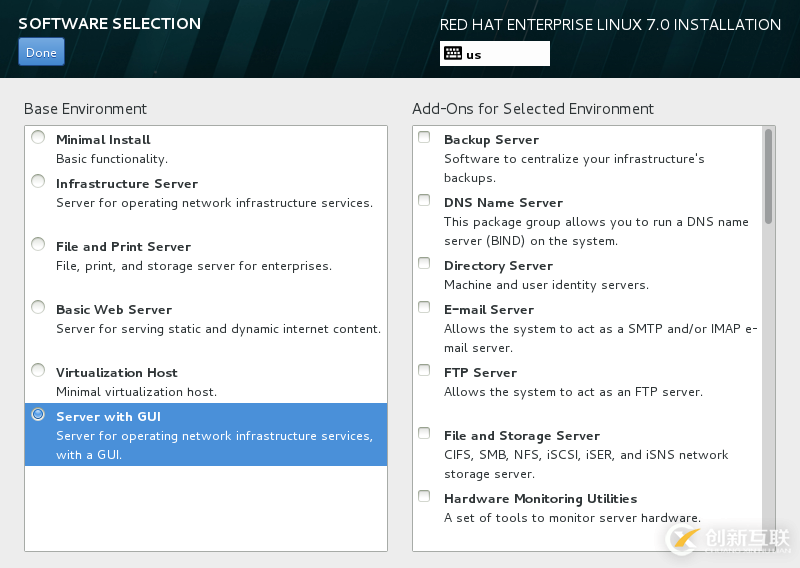Select the Server with GUI radio button
Screen dimensions: 800x568
click(38, 414)
